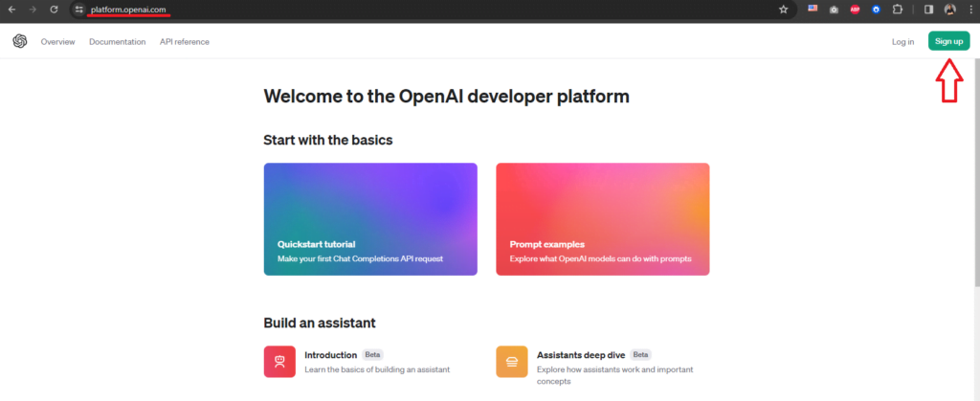Image resolution: width=980 pixels, height=401 pixels.
Task: Click the green Sign up button
Action: 948,41
